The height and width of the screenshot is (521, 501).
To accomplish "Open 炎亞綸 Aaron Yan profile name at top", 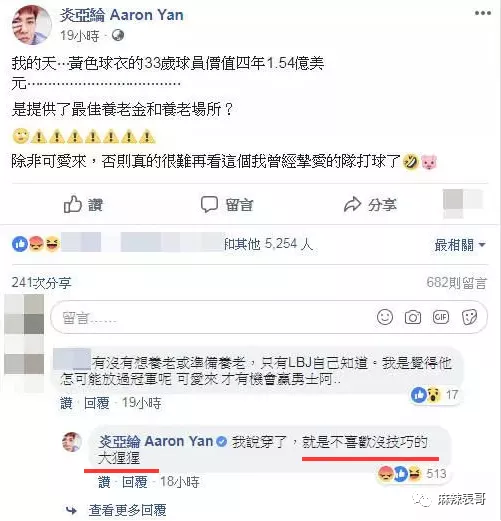I will (122, 15).
